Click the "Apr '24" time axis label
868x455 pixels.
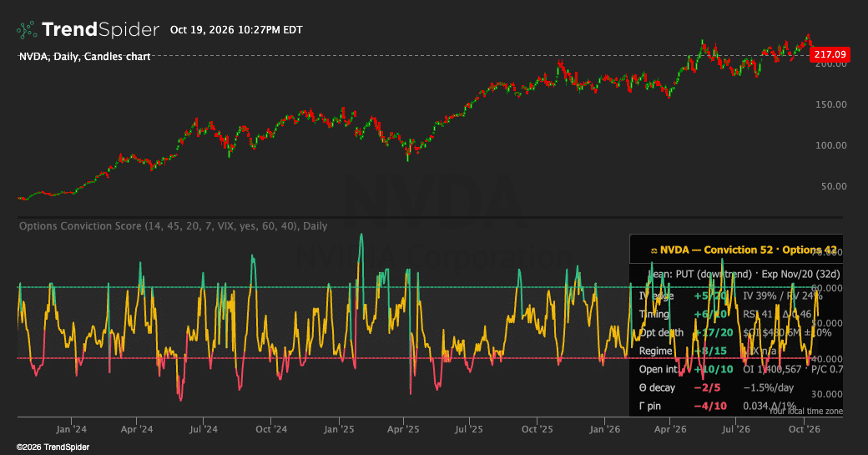(x=137, y=429)
